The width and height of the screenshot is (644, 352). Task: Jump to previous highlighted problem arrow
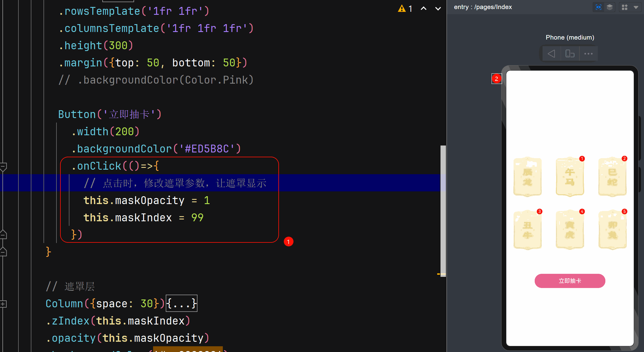click(424, 8)
